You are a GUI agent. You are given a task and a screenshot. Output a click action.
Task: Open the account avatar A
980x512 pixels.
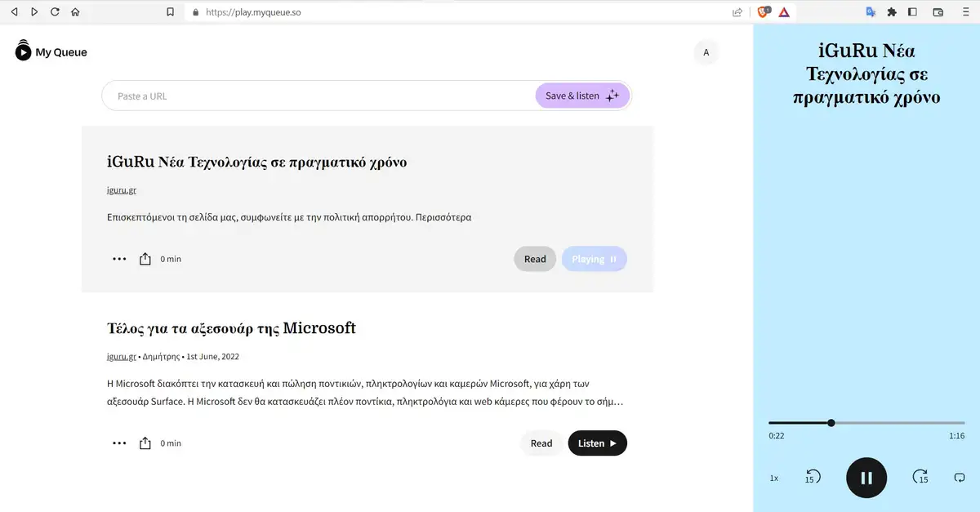(x=706, y=52)
